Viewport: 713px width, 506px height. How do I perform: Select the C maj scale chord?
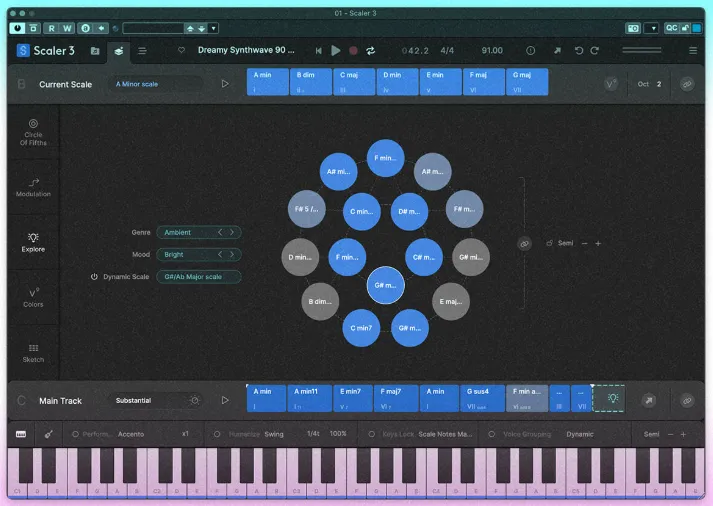click(354, 82)
